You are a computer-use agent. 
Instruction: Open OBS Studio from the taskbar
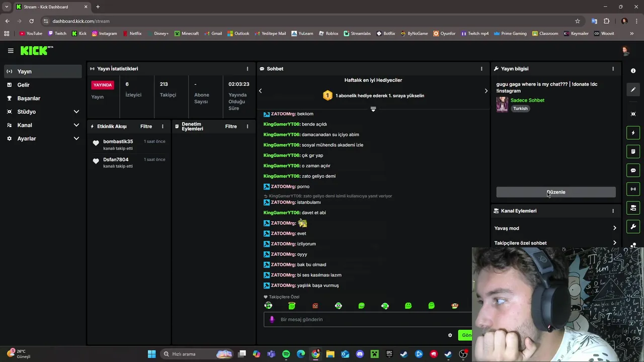coord(463,354)
